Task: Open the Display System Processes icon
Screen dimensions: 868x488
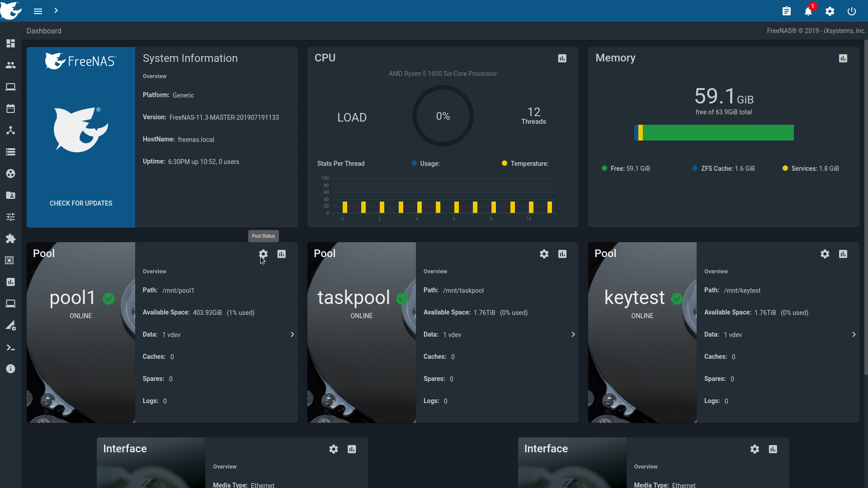Action: click(11, 325)
